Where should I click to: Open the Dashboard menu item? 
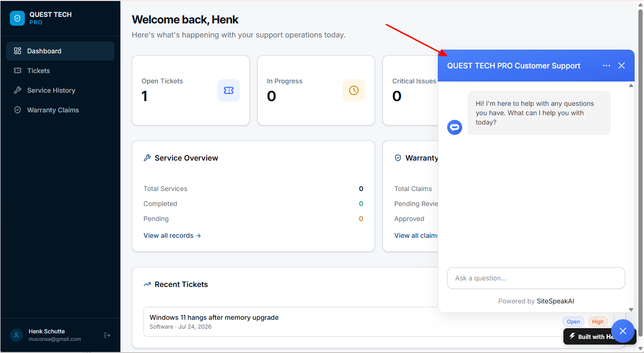(x=60, y=51)
